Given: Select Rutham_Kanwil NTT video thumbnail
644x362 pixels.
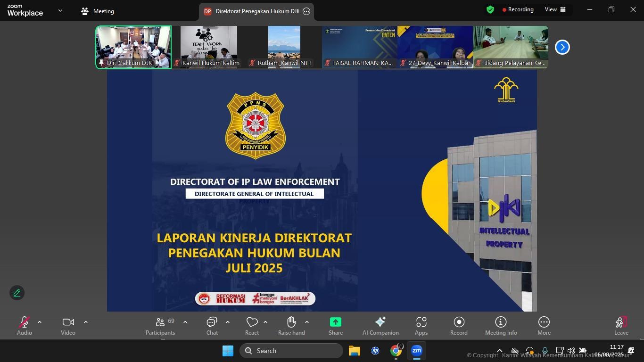Looking at the screenshot, I should (x=284, y=47).
